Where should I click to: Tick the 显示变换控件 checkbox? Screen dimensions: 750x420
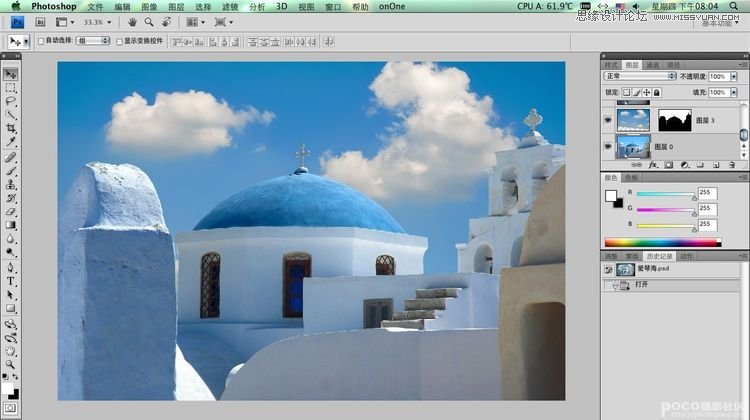tap(119, 41)
